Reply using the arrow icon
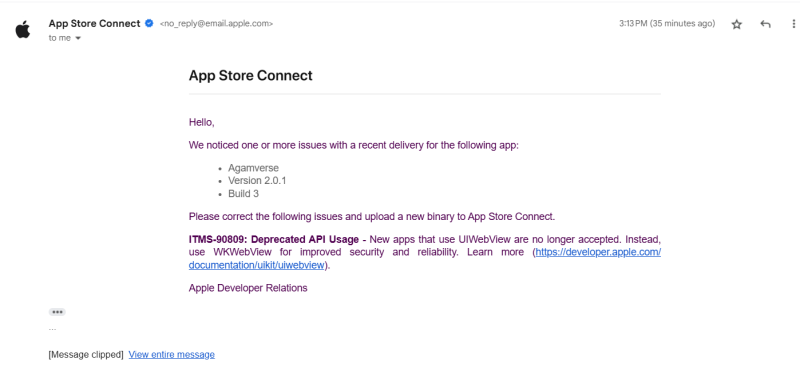The width and height of the screenshot is (800, 368). click(765, 24)
